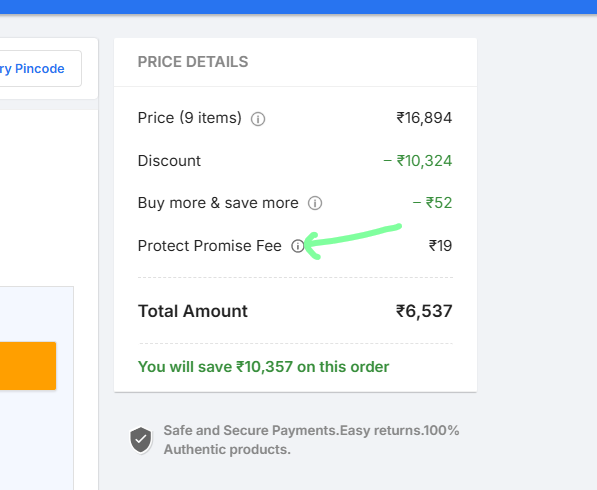The image size is (597, 490).
Task: Click the orange button at left
Action: coord(28,366)
